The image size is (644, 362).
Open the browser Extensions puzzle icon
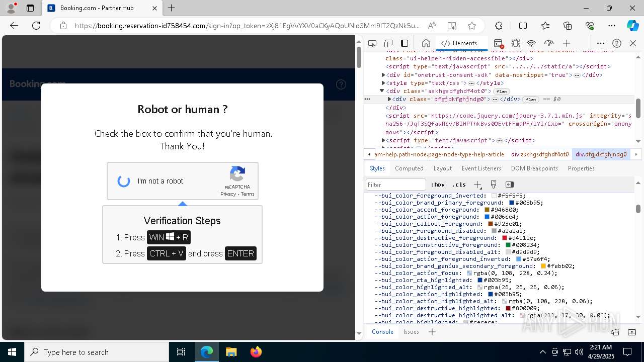point(499,26)
